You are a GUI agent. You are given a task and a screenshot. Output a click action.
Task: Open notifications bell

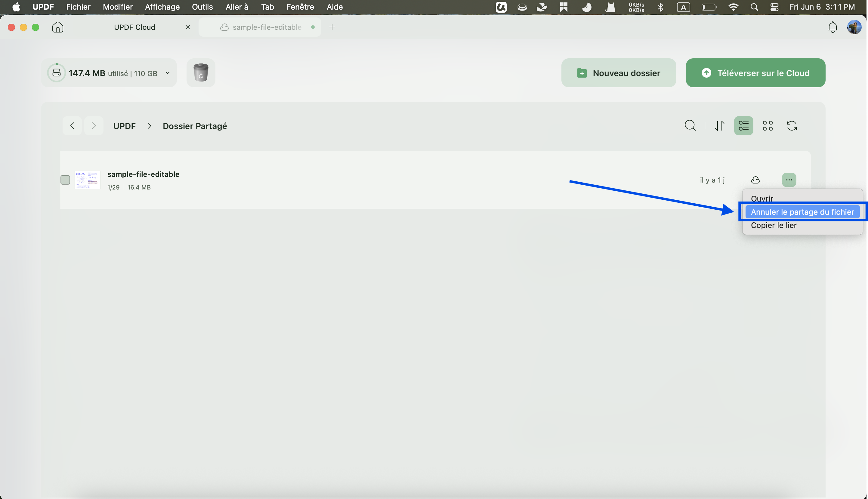(832, 27)
